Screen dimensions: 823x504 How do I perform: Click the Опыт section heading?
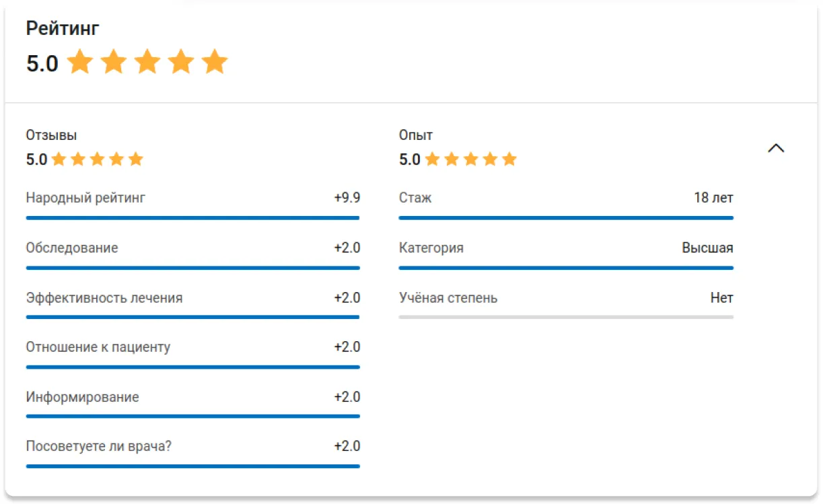[x=416, y=135]
